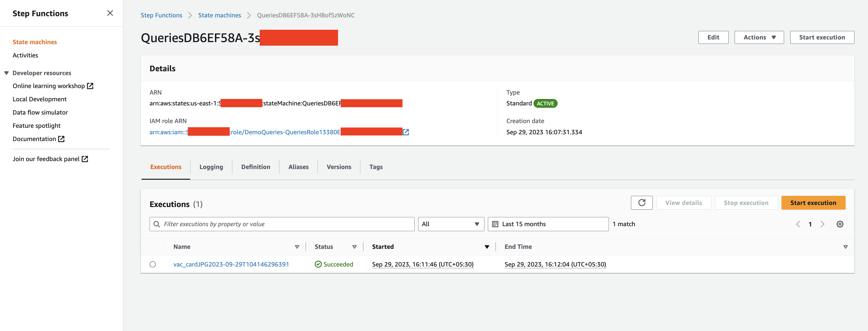The height and width of the screenshot is (331, 868).
Task: Close the Step Functions side panel
Action: (110, 13)
